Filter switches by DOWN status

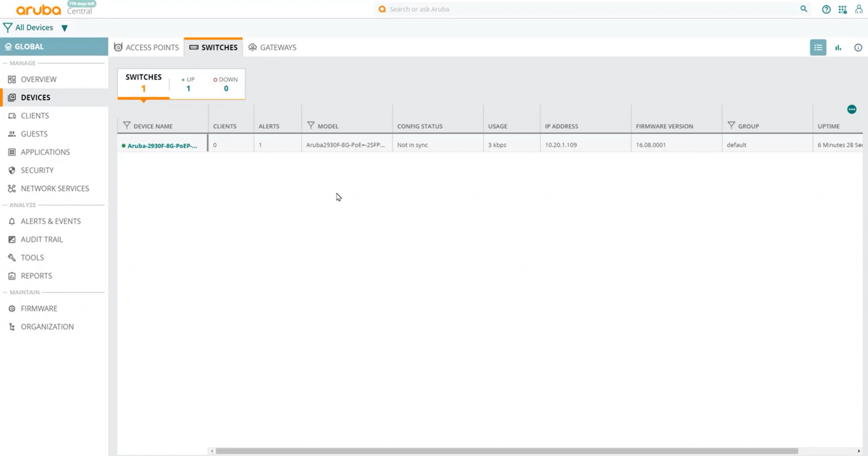tap(226, 84)
